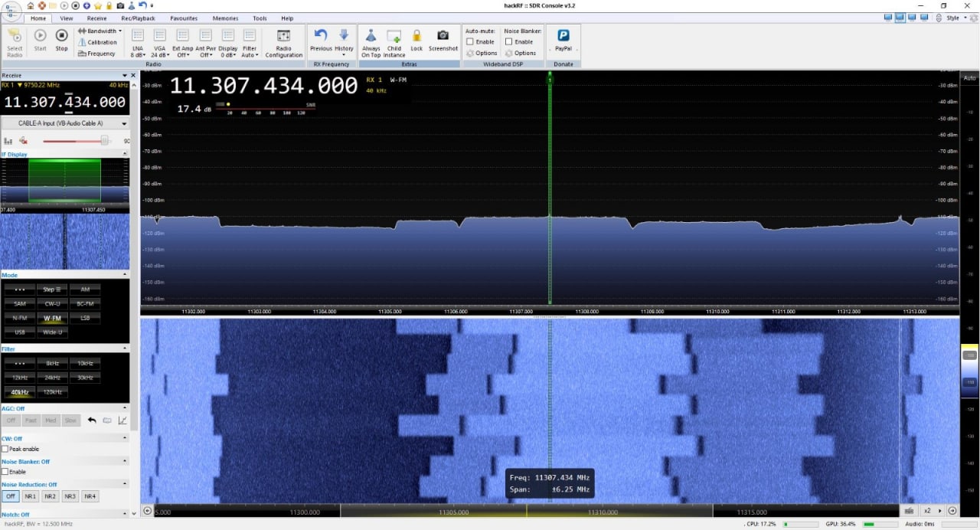Click the Always On Top icon
The width and height of the screenshot is (980, 530).
(x=371, y=43)
